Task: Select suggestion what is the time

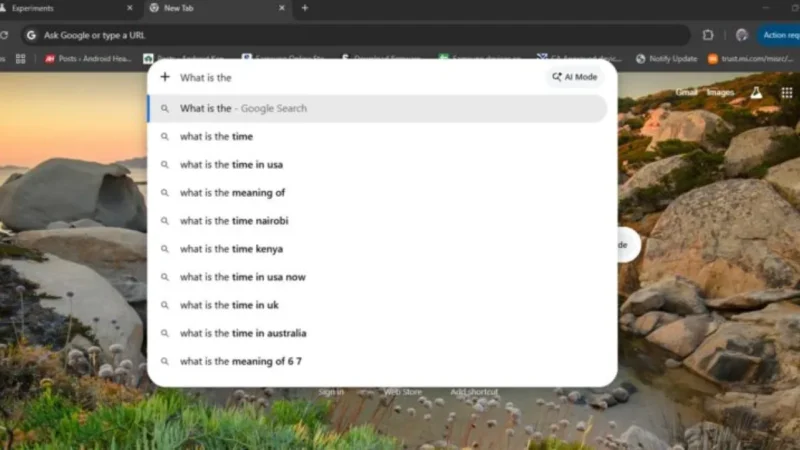Action: click(378, 136)
